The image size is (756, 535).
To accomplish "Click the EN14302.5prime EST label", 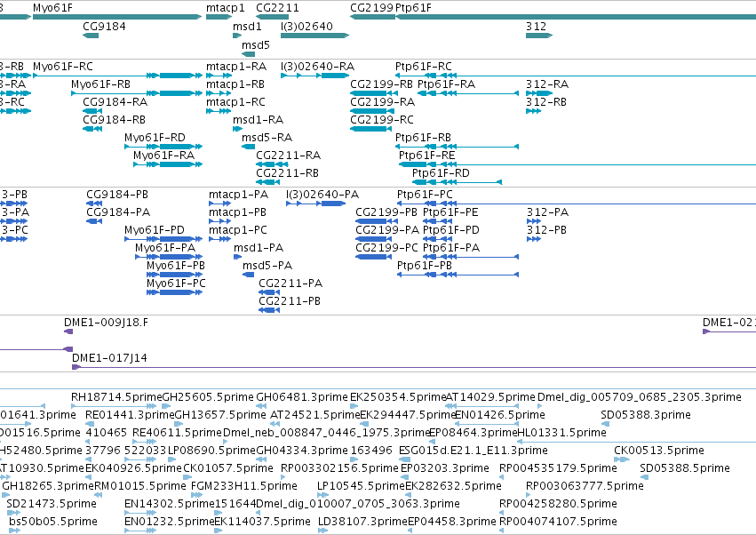I will point(169,504).
